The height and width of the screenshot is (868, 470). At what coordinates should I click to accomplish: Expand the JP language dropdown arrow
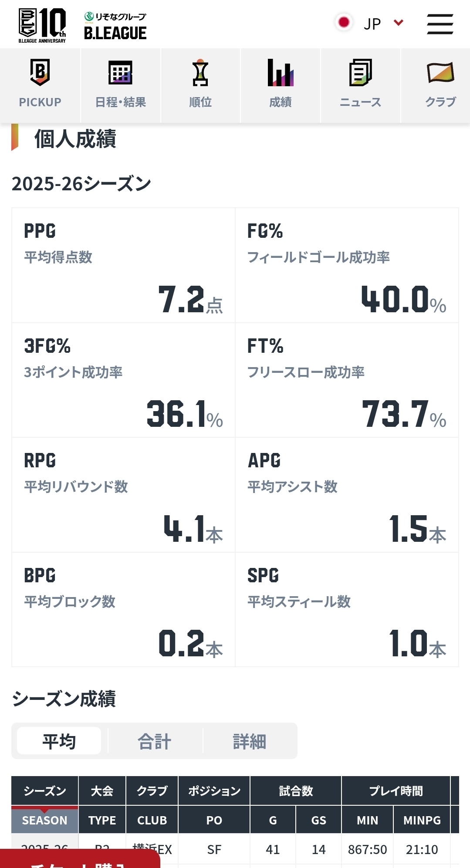tap(399, 23)
